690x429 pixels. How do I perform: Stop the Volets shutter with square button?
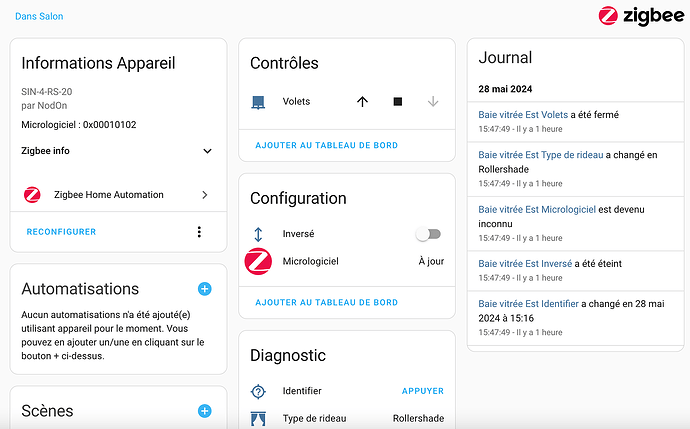(398, 102)
